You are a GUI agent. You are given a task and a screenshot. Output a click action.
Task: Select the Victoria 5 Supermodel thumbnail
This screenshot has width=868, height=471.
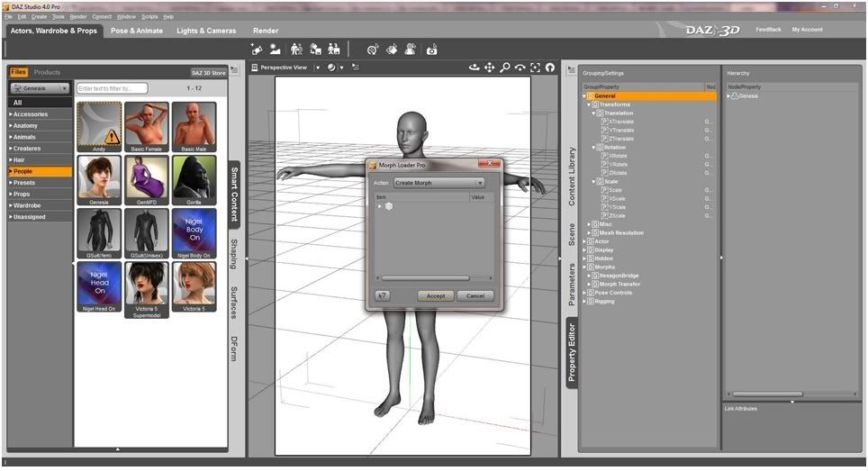(x=147, y=289)
